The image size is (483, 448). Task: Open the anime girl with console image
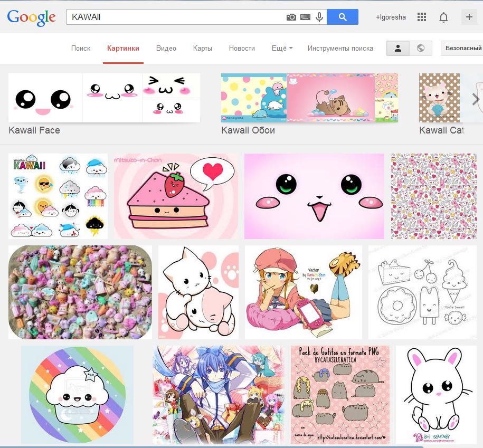pos(304,292)
